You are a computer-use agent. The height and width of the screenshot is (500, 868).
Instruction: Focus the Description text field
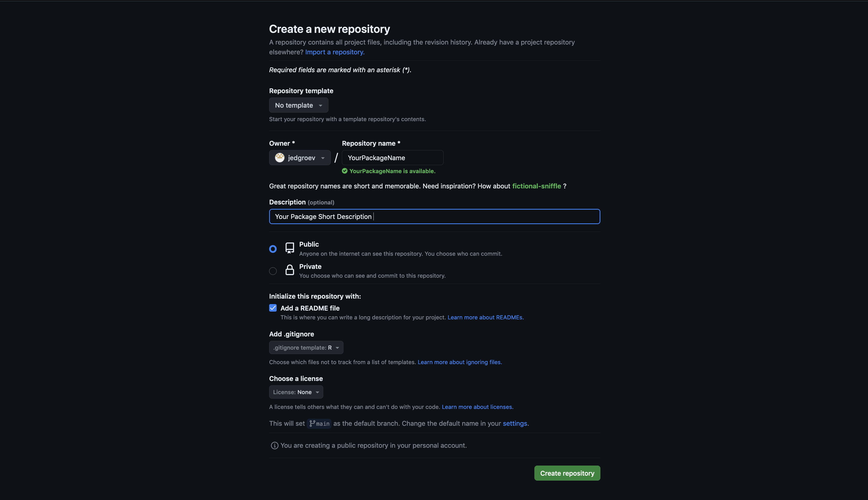434,217
